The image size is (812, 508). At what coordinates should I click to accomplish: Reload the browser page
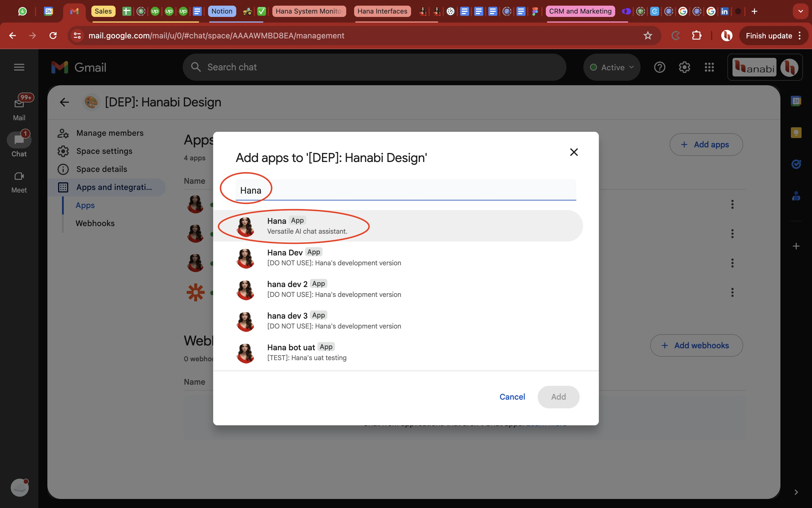tap(53, 36)
